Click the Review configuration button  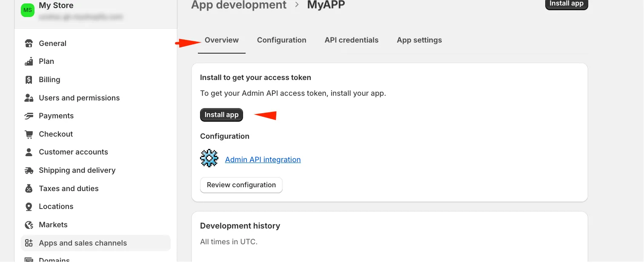241,185
